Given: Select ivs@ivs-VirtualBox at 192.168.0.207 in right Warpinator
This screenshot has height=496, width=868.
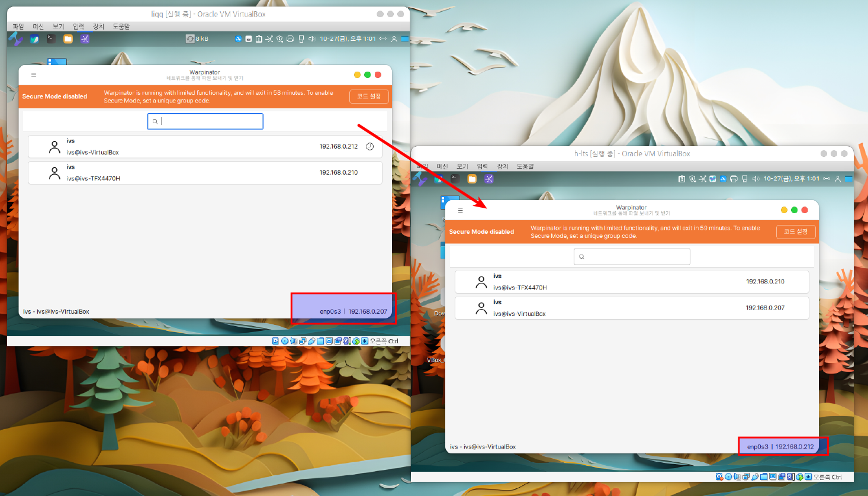Looking at the screenshot, I should click(x=632, y=308).
